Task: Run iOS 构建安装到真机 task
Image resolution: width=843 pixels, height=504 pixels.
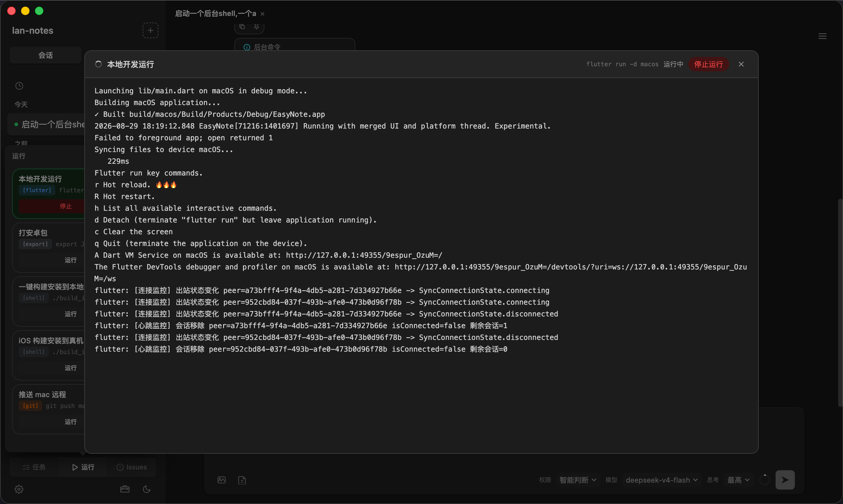Action: pos(51,368)
